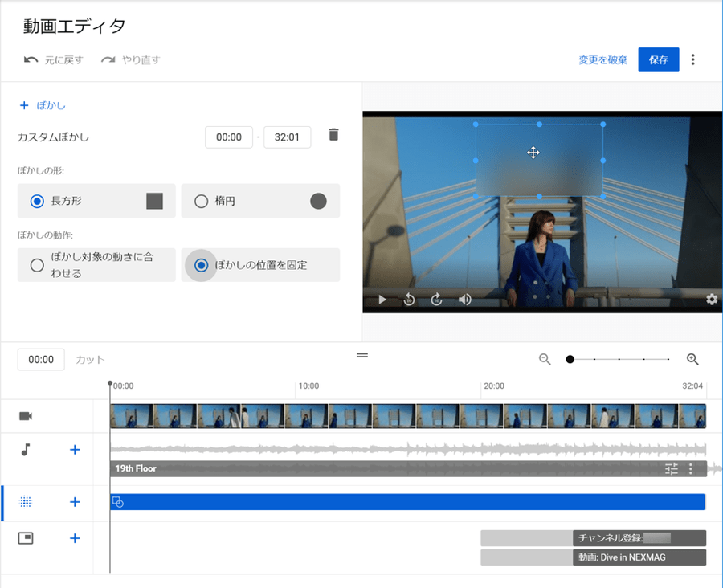The image size is (723, 588).
Task: Select the 長方形 blur shape
Action: 37,201
